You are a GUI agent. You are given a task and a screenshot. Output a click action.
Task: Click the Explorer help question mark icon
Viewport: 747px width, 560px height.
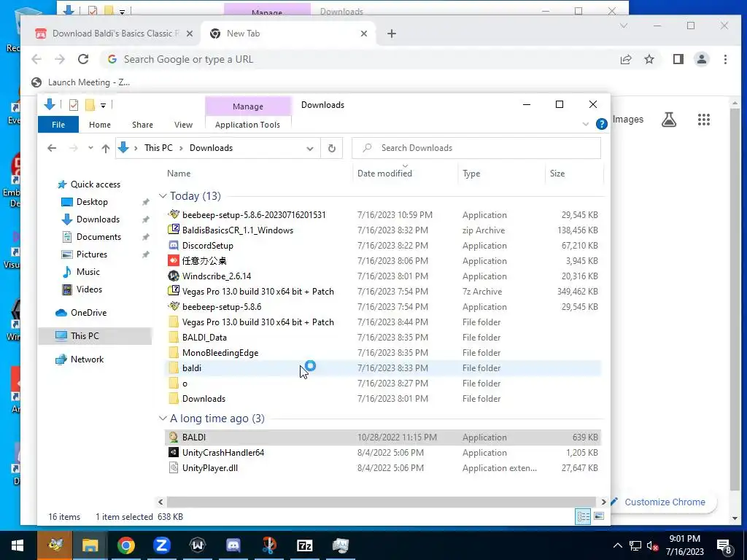click(601, 124)
